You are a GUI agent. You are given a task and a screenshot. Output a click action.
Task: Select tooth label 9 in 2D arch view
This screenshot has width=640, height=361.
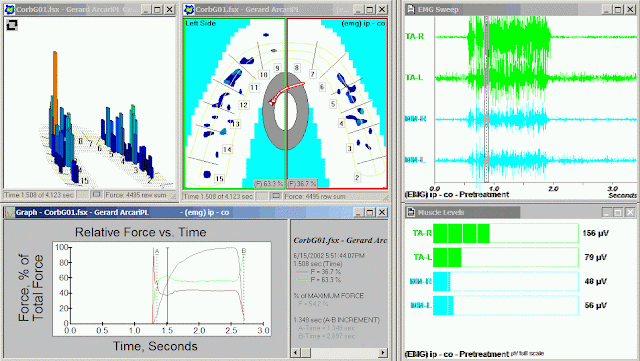coord(278,68)
